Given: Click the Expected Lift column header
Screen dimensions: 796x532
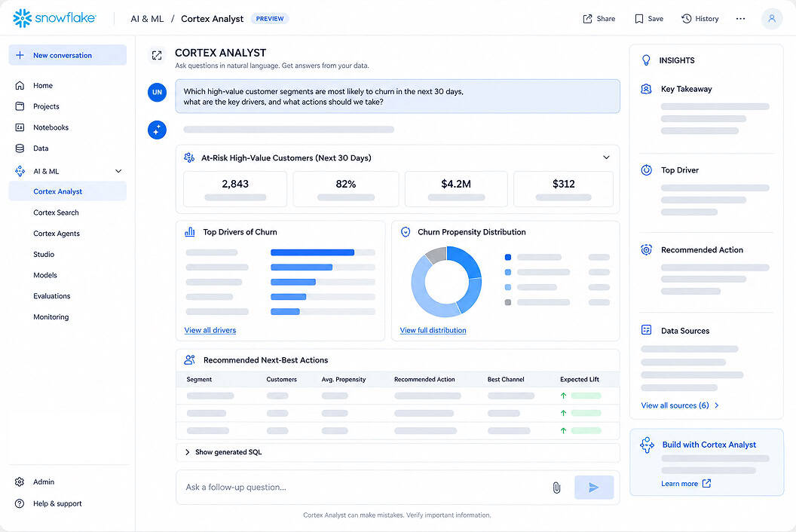Looking at the screenshot, I should click(x=580, y=379).
